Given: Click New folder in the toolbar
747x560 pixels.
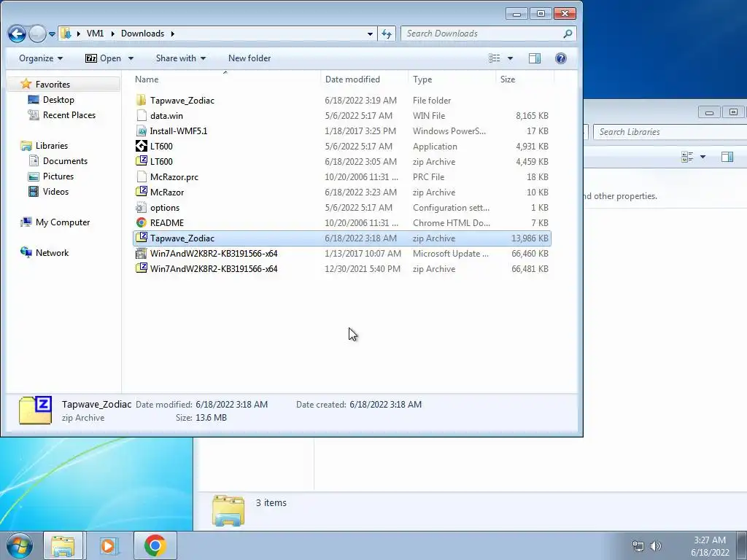Looking at the screenshot, I should pos(249,58).
